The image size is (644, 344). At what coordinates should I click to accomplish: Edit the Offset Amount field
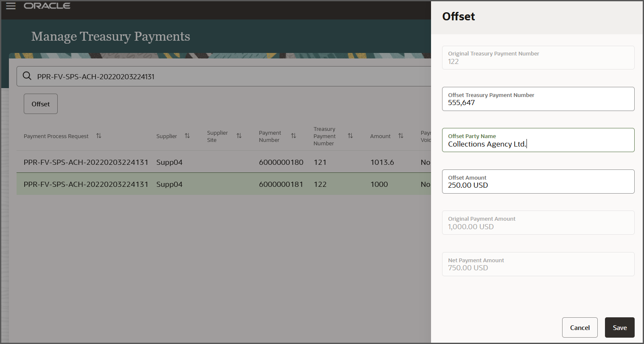pos(538,182)
